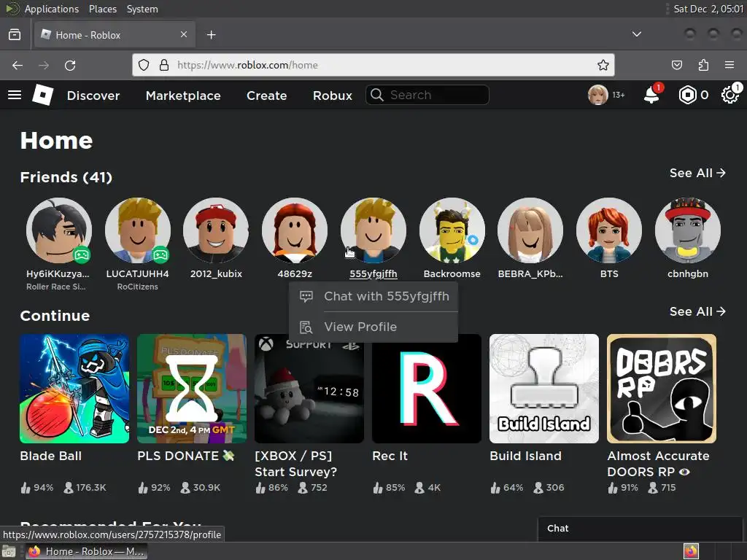This screenshot has width=747, height=560.
Task: Click the Roblox logo icon
Action: pyautogui.click(x=43, y=95)
